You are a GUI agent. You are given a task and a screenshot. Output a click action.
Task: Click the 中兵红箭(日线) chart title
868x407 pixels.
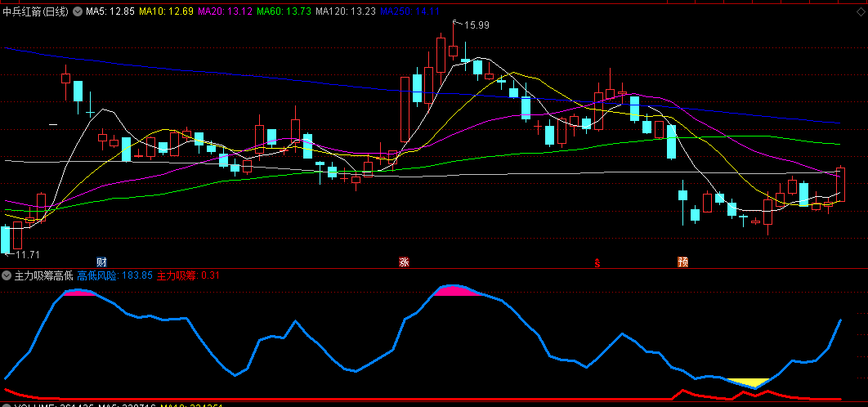(37, 12)
